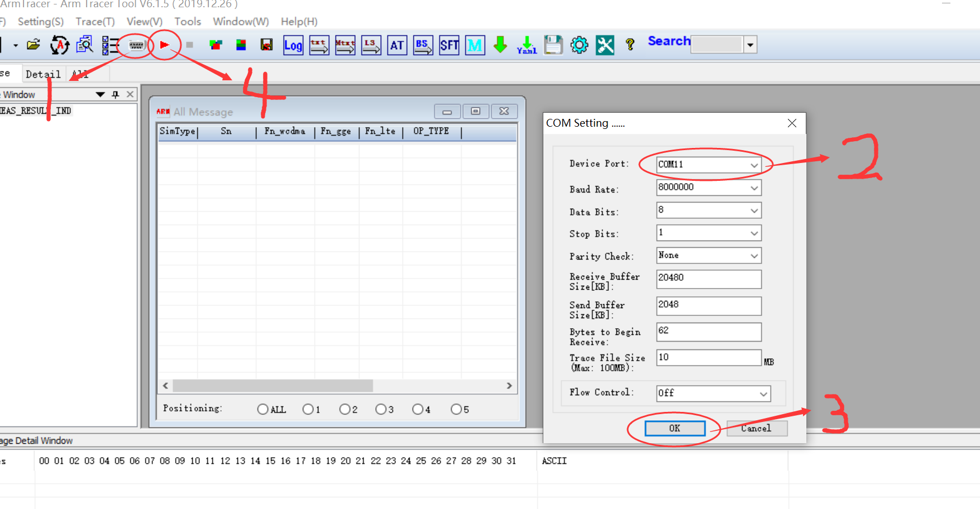The height and width of the screenshot is (509, 980).
Task: Click the All Message horizontal scrollbar thumb
Action: click(x=273, y=386)
